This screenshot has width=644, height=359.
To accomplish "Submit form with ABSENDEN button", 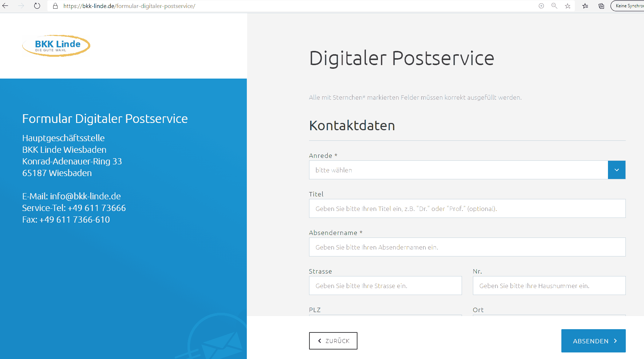I will coord(593,341).
